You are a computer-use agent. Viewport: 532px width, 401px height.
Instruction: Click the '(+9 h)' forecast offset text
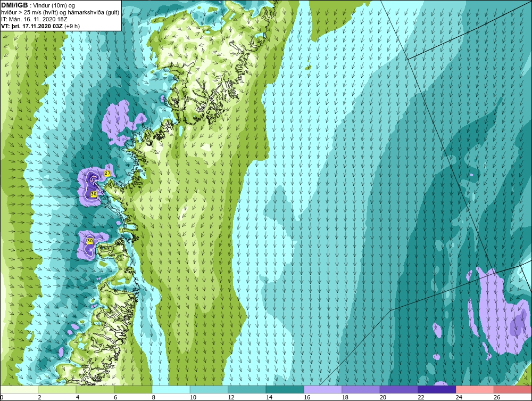coord(72,26)
